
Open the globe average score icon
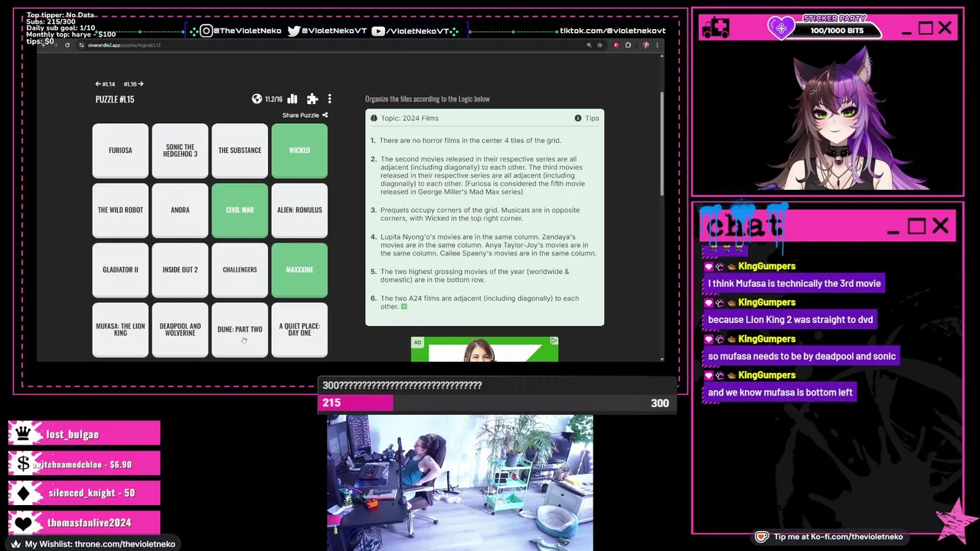[256, 99]
